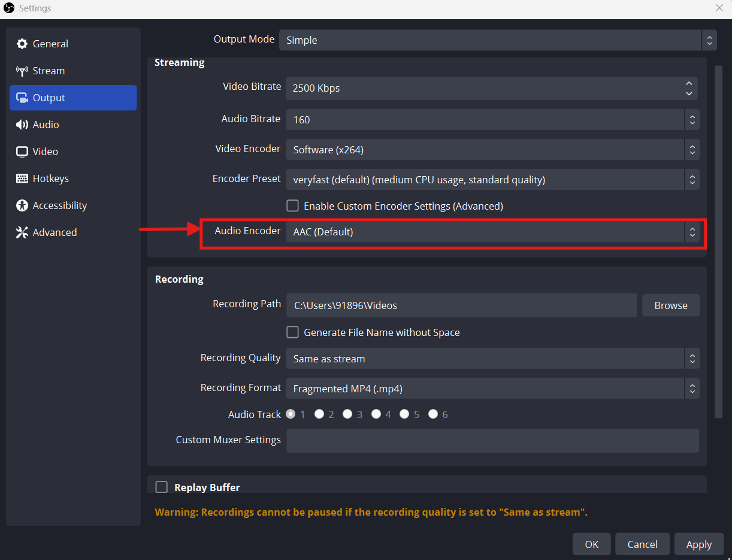Expand the Video Encoder dropdown
Image resolution: width=732 pixels, height=560 pixels.
(x=492, y=150)
